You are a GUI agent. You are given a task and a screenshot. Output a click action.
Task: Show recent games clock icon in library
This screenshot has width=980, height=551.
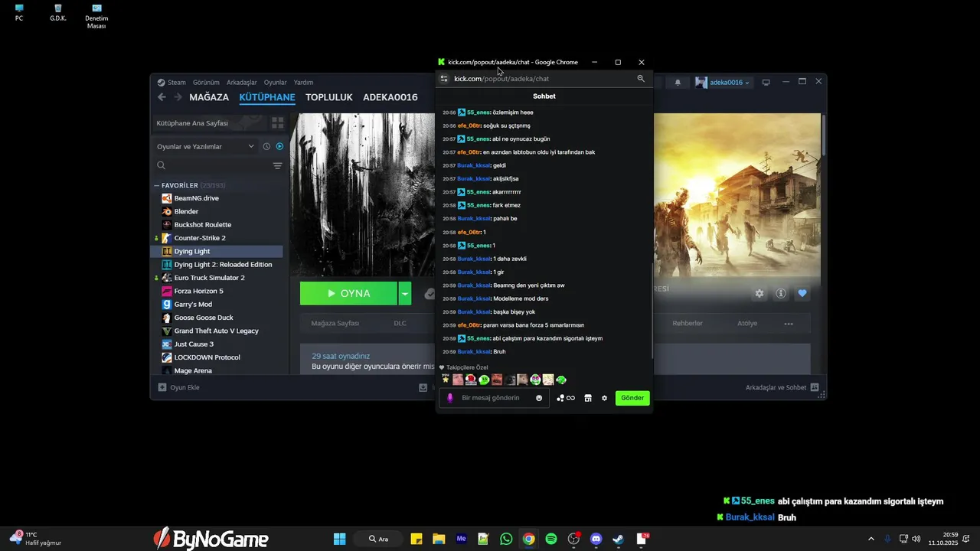pyautogui.click(x=266, y=146)
